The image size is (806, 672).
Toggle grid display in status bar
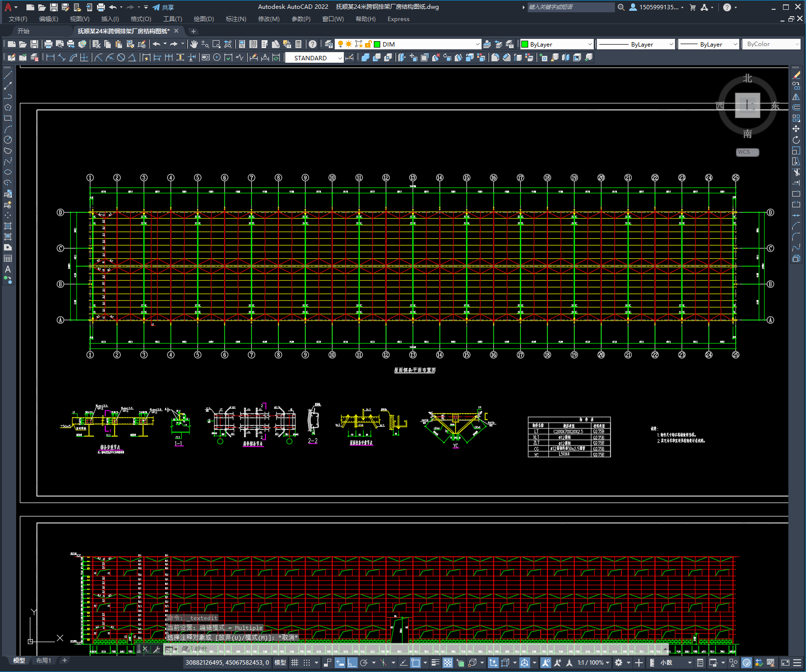click(294, 663)
